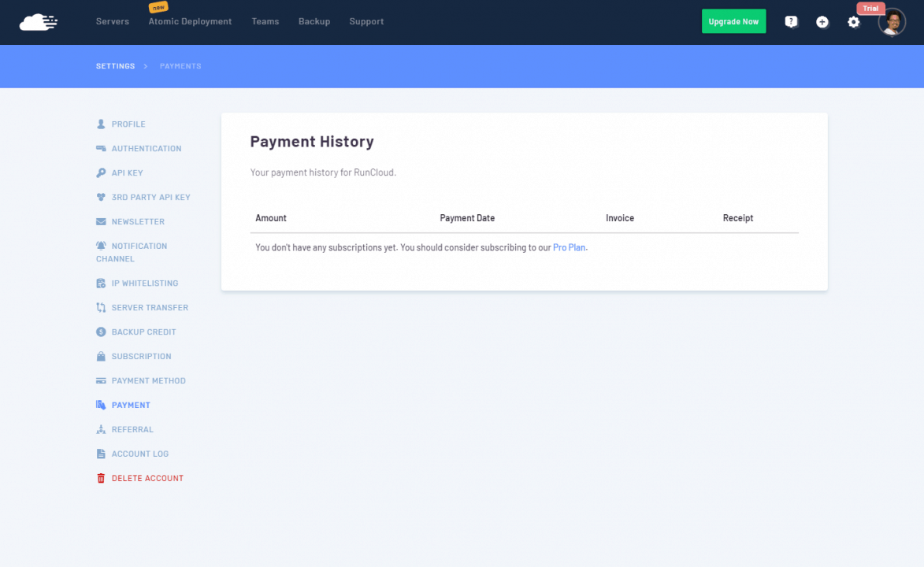Click the plus add icon in header
The width and height of the screenshot is (924, 567).
[x=822, y=22]
